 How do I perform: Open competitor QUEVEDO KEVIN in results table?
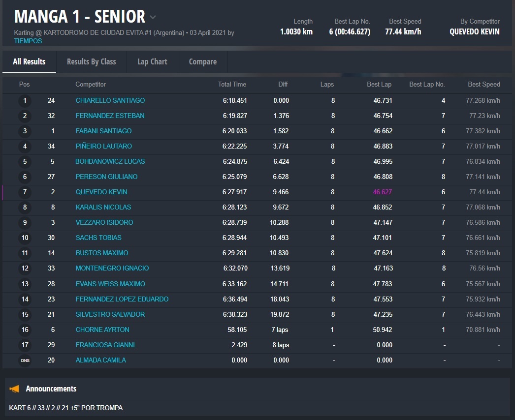(101, 192)
